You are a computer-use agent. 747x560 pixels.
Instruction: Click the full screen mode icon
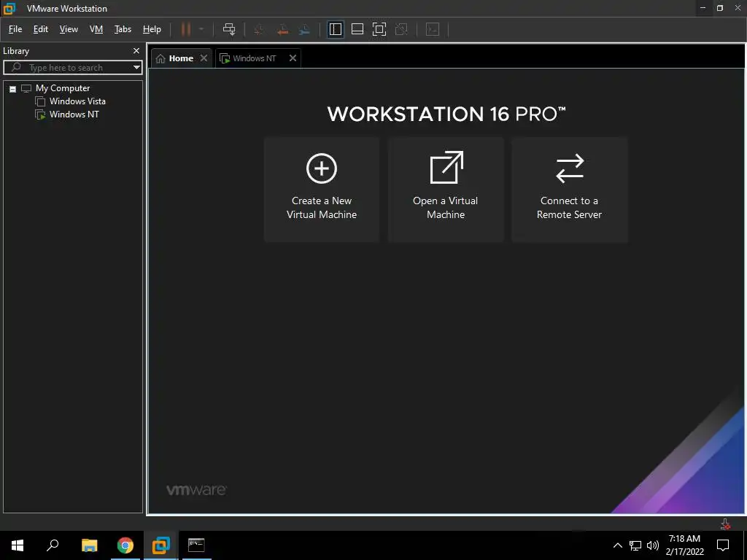379,29
